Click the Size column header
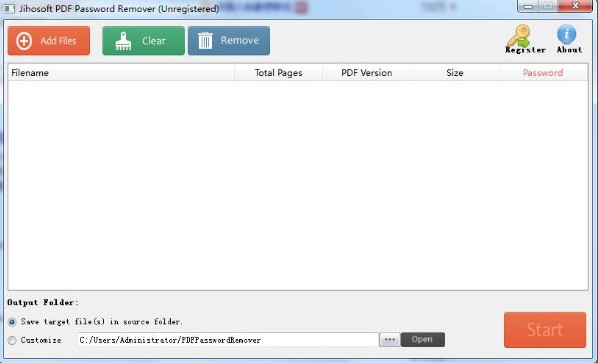The width and height of the screenshot is (598, 363). [455, 72]
